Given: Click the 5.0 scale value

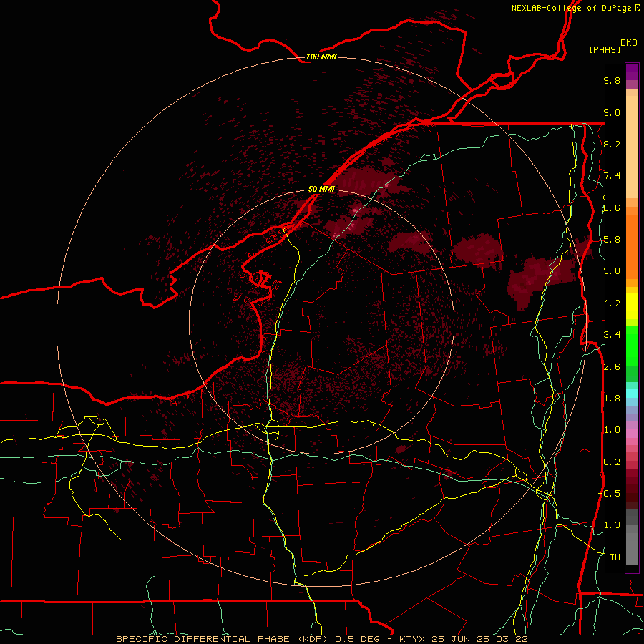Looking at the screenshot, I should 612,271.
